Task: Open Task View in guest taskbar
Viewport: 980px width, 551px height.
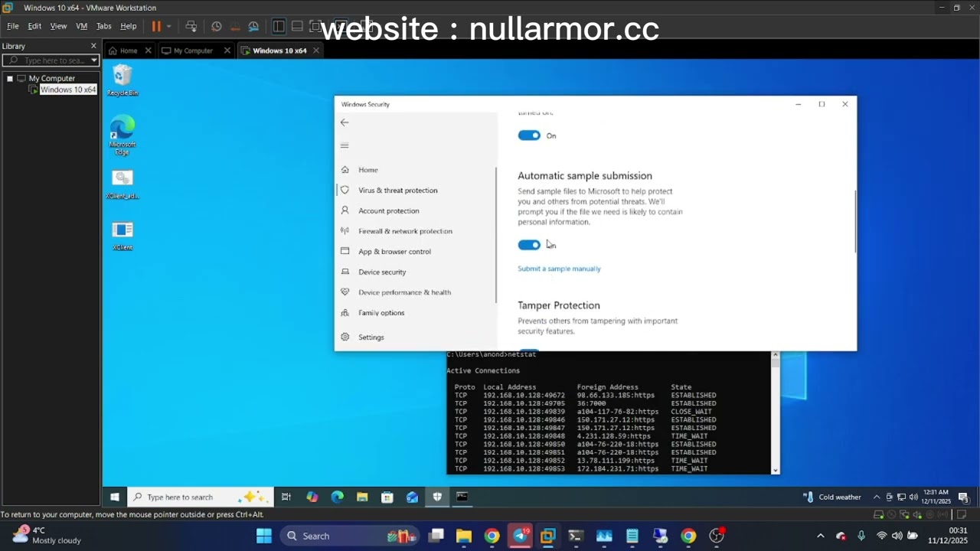Action: pyautogui.click(x=286, y=497)
